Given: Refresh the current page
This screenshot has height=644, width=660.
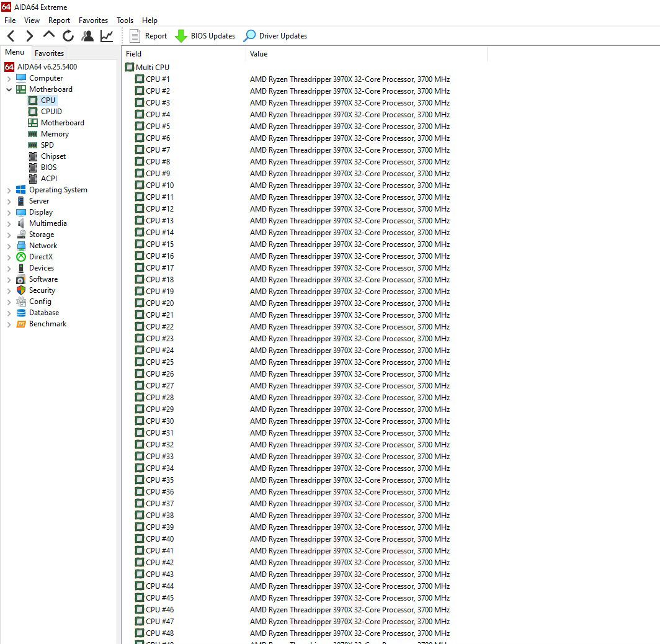Looking at the screenshot, I should (x=68, y=36).
